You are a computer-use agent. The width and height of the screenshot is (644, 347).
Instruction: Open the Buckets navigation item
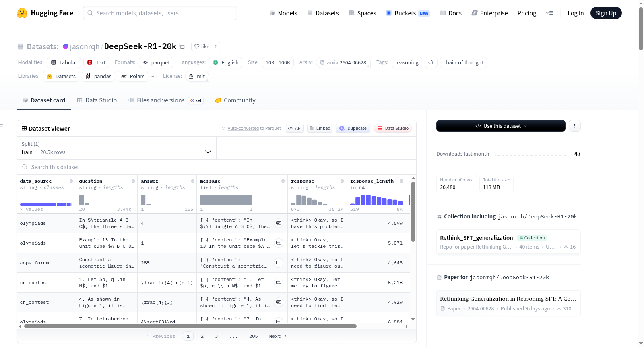click(408, 13)
